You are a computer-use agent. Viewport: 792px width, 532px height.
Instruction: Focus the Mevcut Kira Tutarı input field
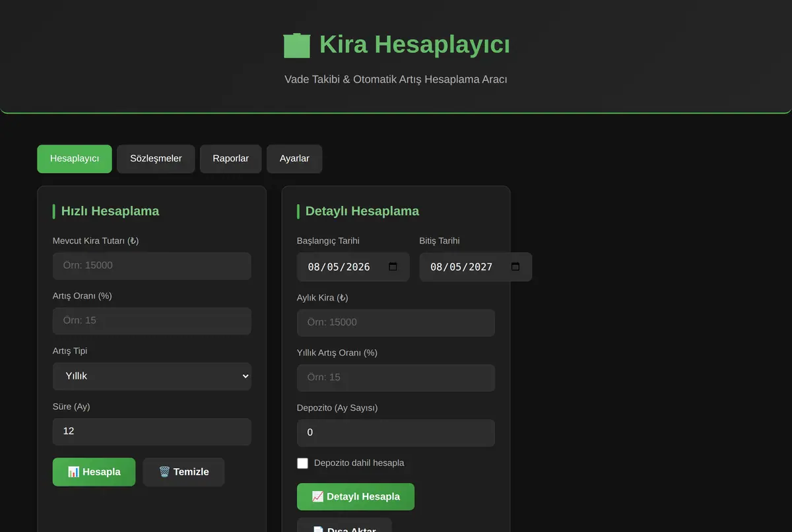[152, 266]
